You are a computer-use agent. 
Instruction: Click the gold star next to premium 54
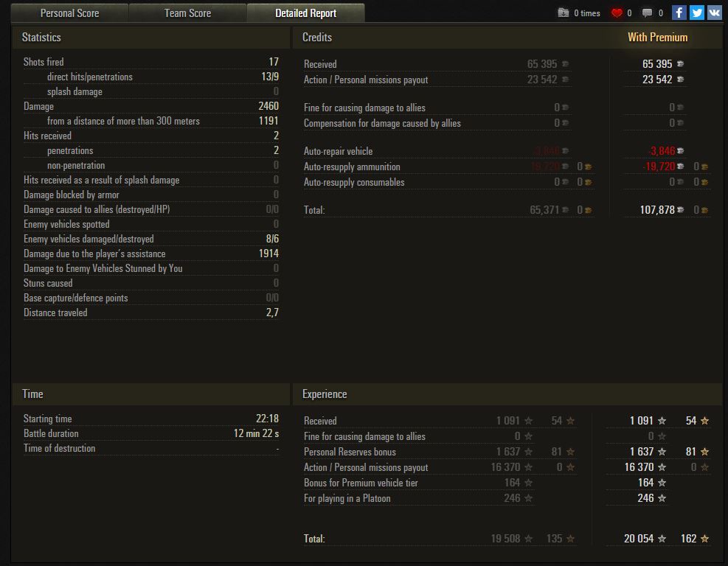705,420
